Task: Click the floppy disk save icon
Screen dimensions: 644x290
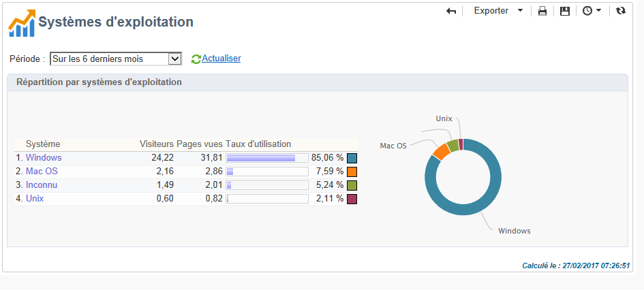Action: click(565, 11)
